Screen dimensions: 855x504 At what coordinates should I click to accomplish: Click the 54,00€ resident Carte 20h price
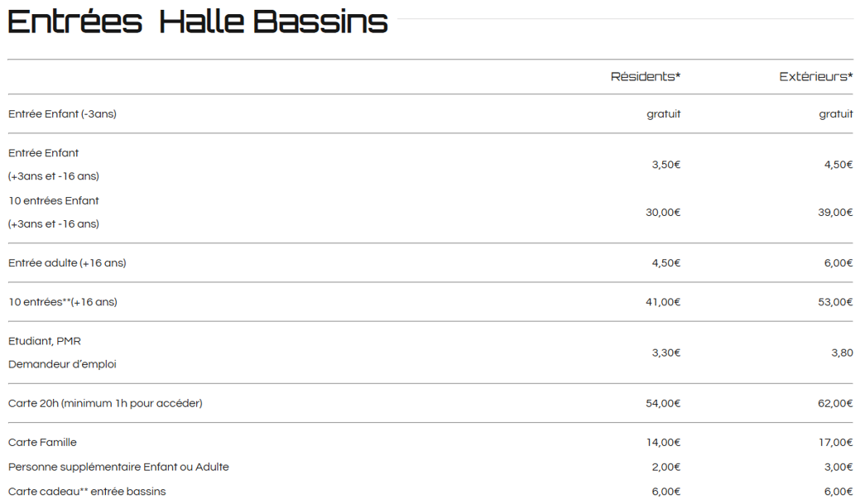point(663,404)
